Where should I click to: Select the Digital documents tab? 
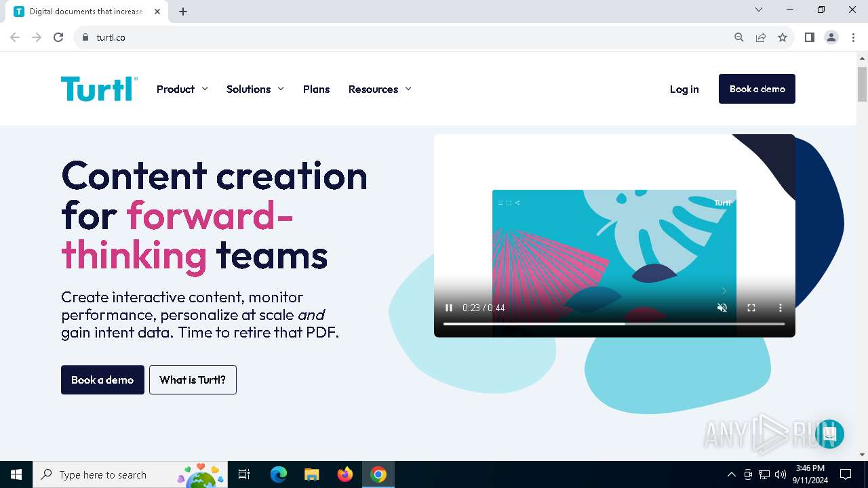pyautogui.click(x=87, y=12)
